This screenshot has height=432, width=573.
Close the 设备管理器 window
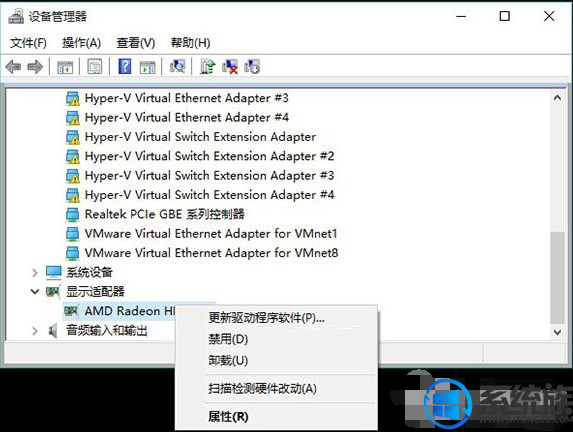(549, 16)
